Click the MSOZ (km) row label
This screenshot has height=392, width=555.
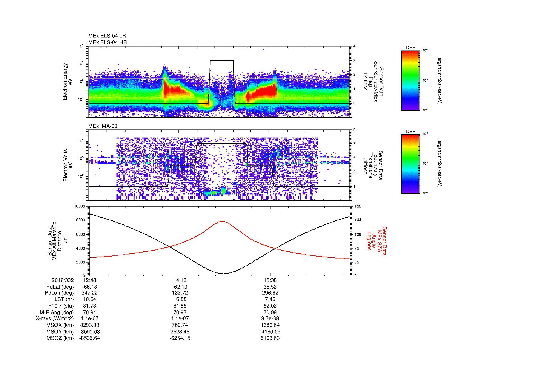60,338
